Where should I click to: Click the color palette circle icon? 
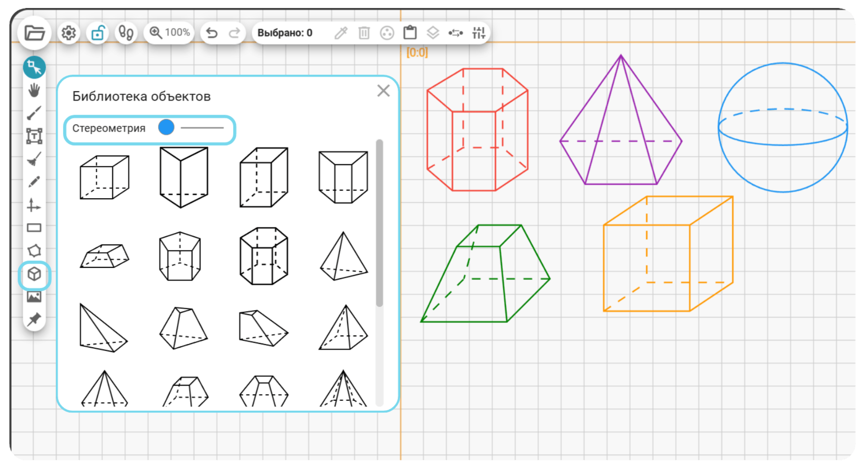[x=387, y=33]
